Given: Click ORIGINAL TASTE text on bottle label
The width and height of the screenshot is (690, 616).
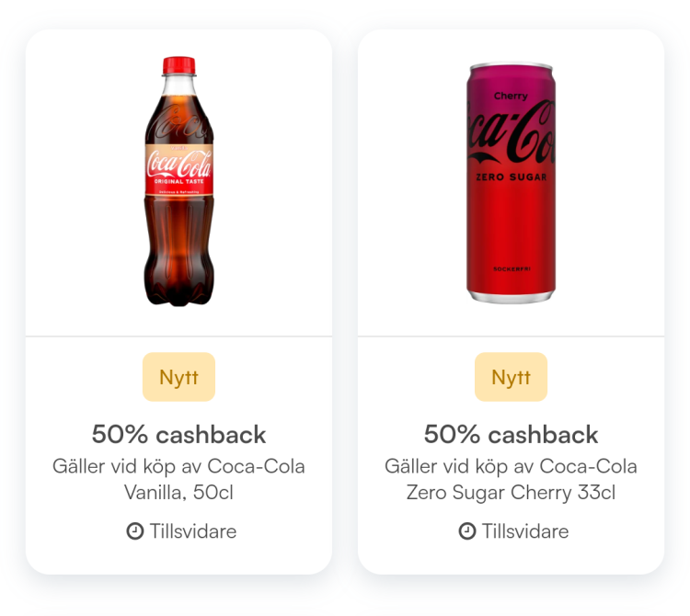Looking at the screenshot, I should [x=179, y=181].
